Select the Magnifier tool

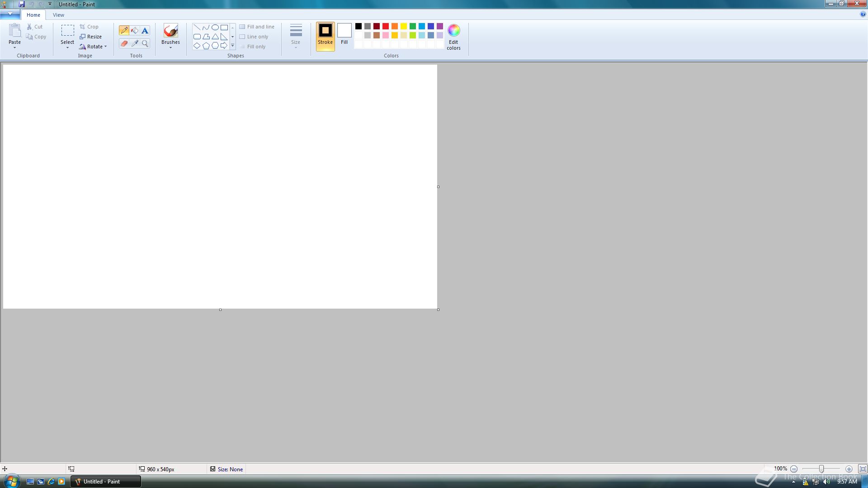coord(145,44)
